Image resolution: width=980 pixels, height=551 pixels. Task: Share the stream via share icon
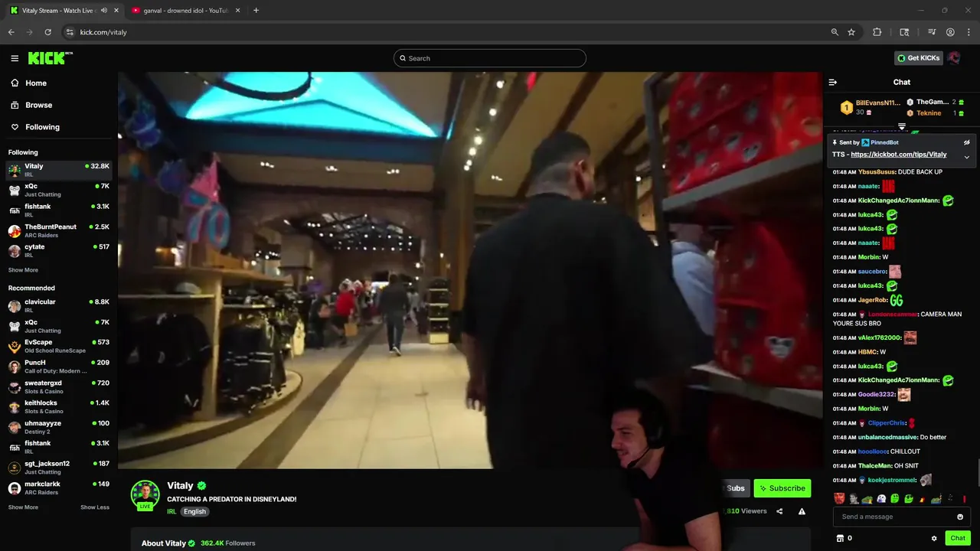click(779, 511)
